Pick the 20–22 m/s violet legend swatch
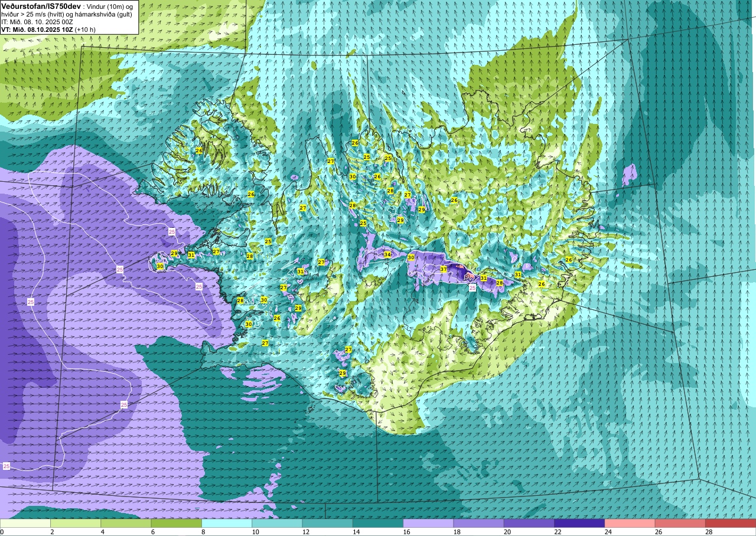Viewport: 756px width, 536px height. (529, 523)
